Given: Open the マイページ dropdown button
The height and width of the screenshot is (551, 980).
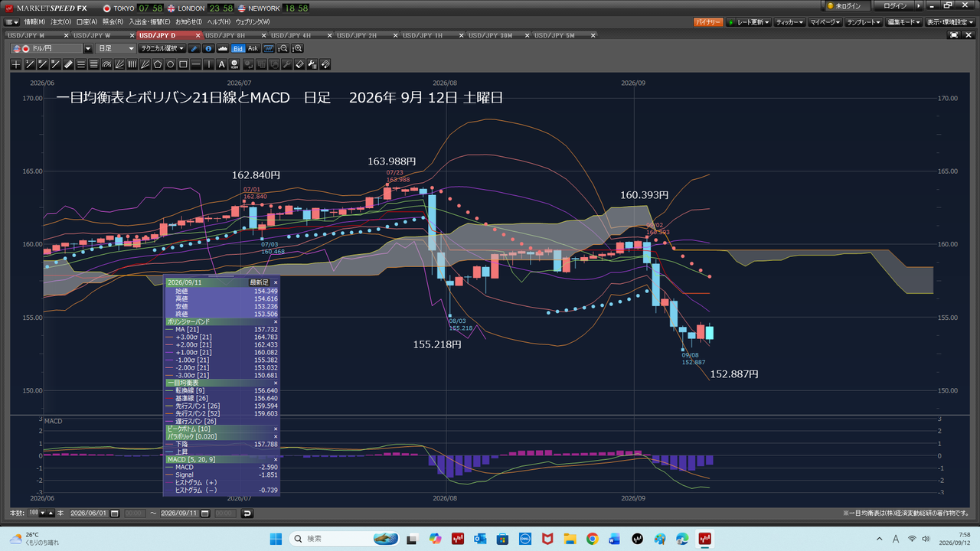Looking at the screenshot, I should [x=825, y=22].
